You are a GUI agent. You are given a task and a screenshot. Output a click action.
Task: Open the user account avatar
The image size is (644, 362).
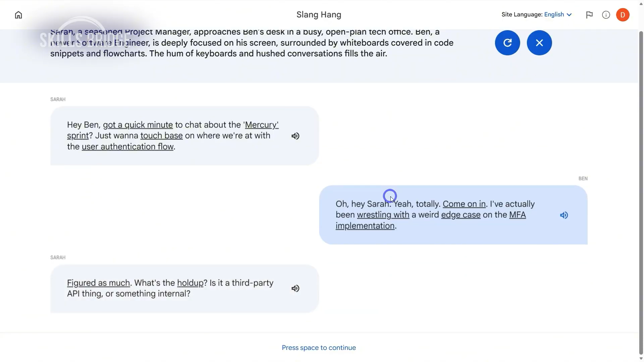pyautogui.click(x=623, y=15)
